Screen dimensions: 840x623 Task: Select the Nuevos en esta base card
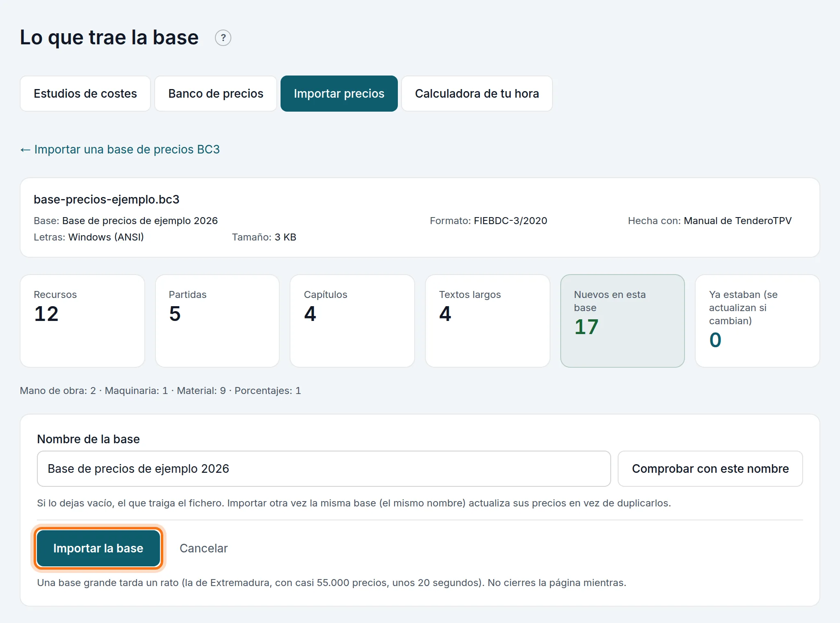[x=623, y=321]
